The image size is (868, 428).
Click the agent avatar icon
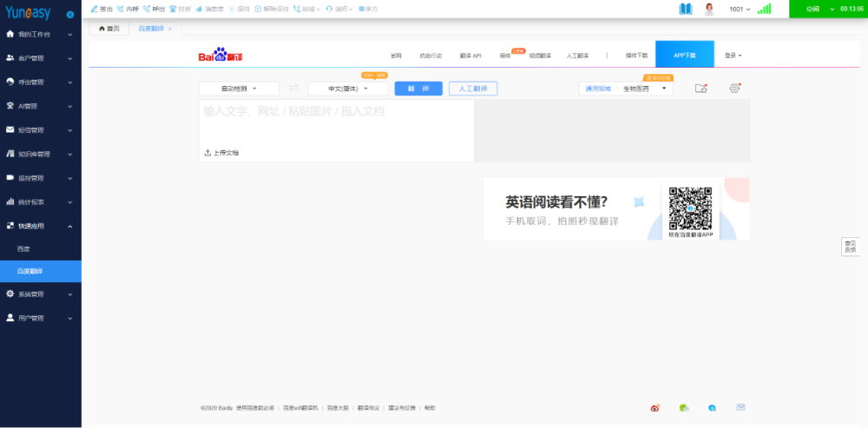click(x=709, y=9)
